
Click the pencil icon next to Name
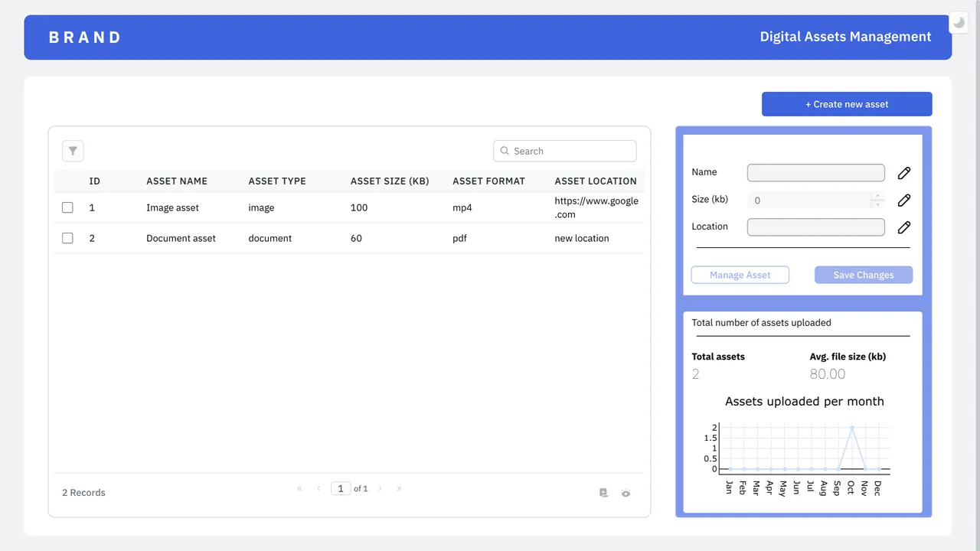904,173
